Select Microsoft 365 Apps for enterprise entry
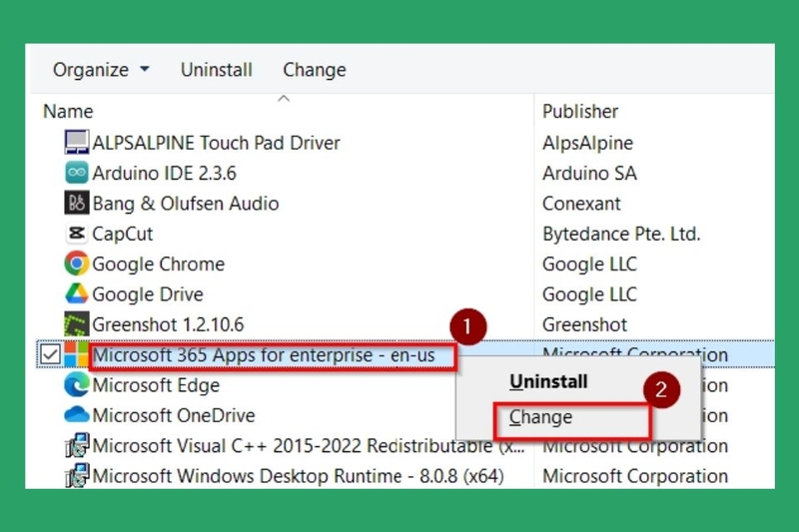This screenshot has width=799, height=532. click(264, 355)
